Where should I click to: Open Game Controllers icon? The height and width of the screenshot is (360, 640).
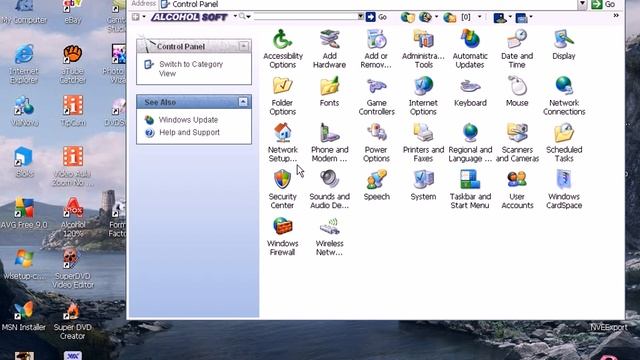pyautogui.click(x=376, y=96)
